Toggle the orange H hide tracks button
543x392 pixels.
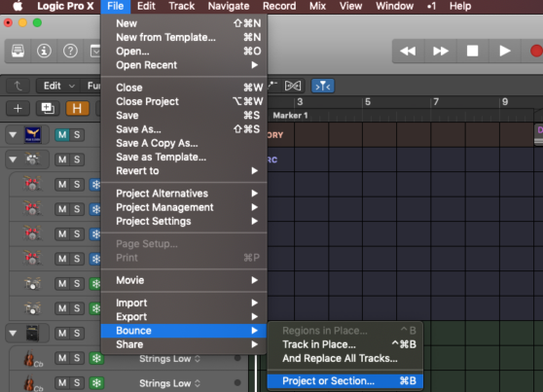tap(77, 108)
